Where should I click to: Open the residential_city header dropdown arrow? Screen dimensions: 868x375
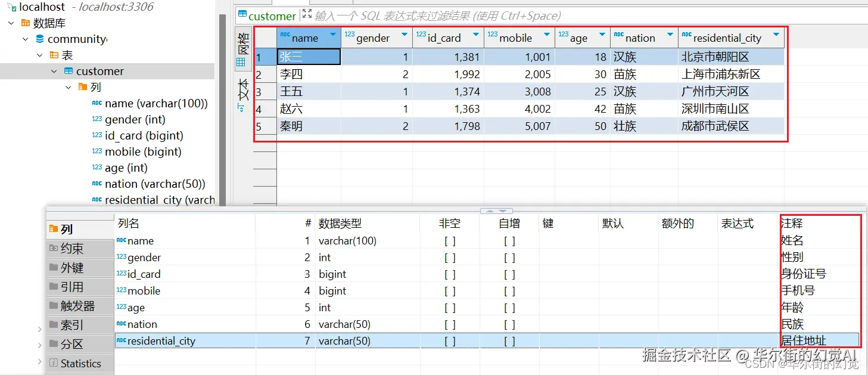[x=776, y=35]
